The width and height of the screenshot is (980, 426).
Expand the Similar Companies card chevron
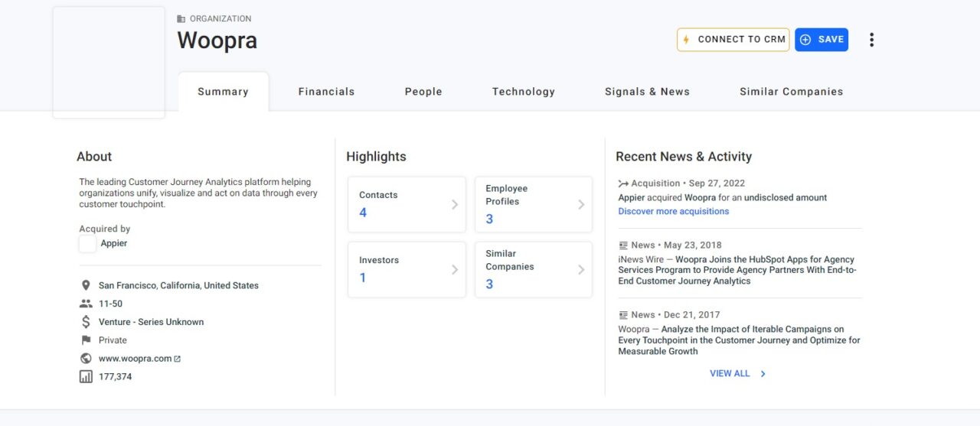coord(581,270)
